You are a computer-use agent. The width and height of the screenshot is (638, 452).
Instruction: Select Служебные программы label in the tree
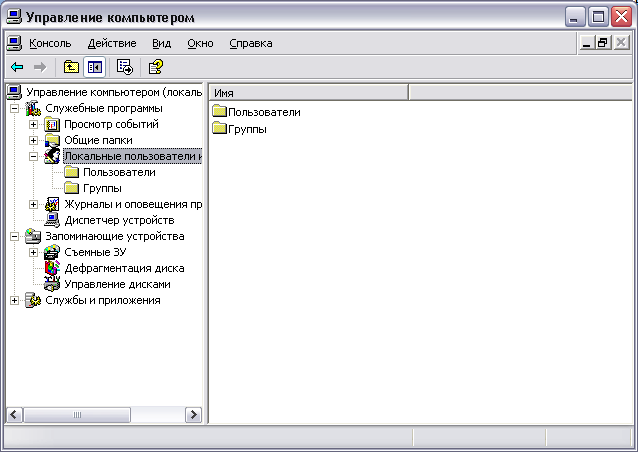click(104, 108)
